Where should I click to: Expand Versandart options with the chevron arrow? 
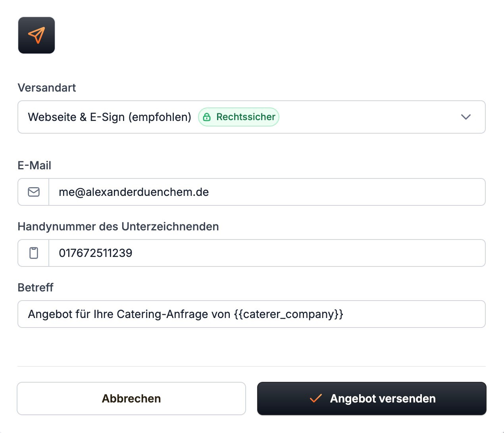point(466,117)
